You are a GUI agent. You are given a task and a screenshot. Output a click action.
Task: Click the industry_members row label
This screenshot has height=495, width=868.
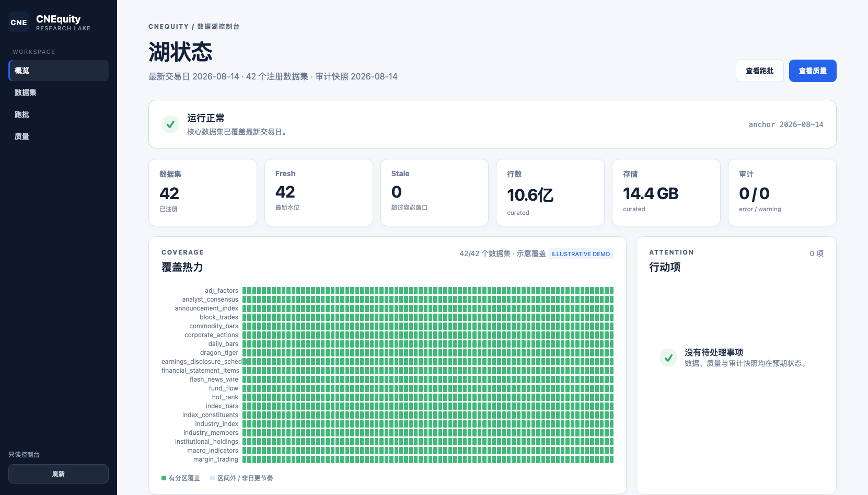(x=211, y=433)
